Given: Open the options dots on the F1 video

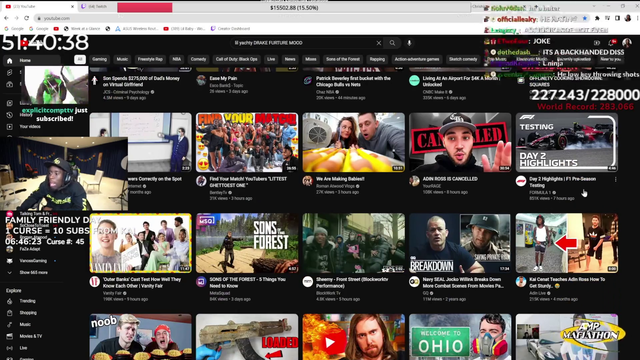Looking at the screenshot, I should (x=616, y=179).
